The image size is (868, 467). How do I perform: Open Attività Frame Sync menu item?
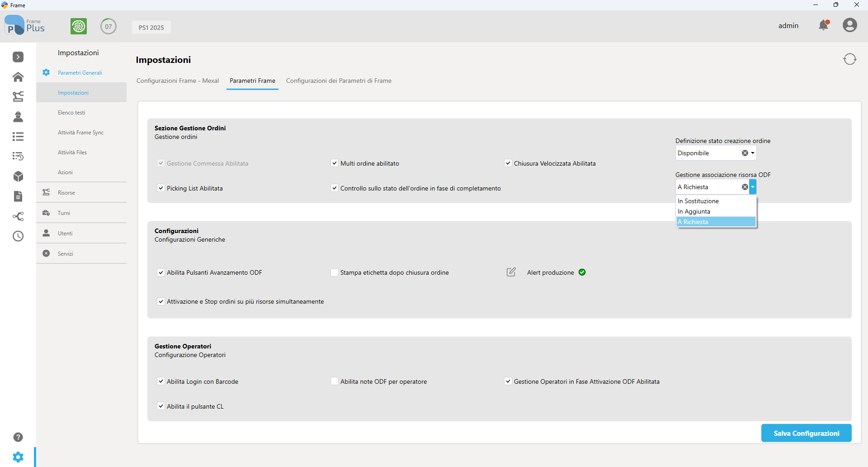[81, 132]
